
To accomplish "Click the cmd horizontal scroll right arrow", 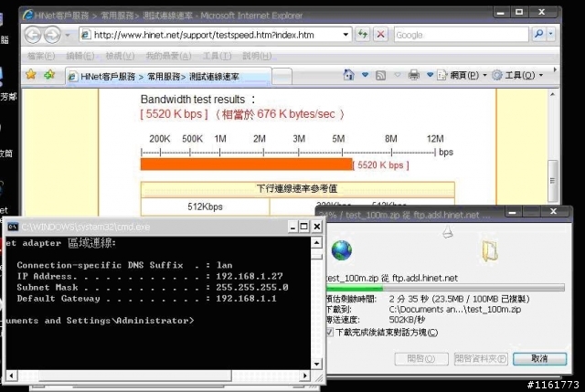I will click(x=305, y=376).
